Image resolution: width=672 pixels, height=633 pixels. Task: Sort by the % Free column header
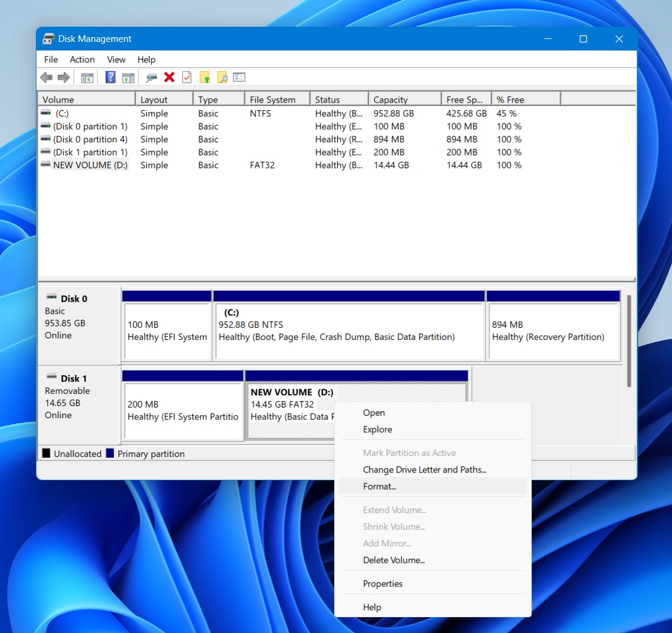click(526, 100)
